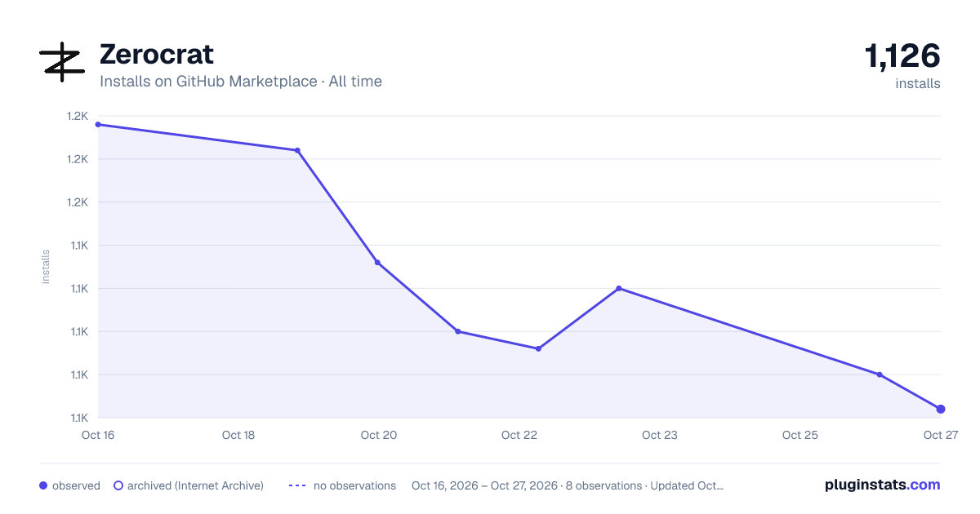The image size is (980, 514).
Task: Select the final large Oct 27 data point
Action: click(941, 409)
